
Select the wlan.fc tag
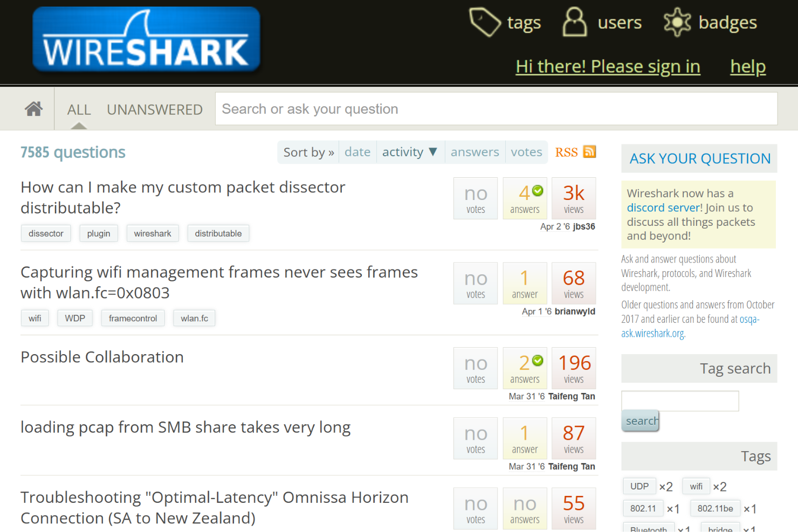click(x=195, y=318)
